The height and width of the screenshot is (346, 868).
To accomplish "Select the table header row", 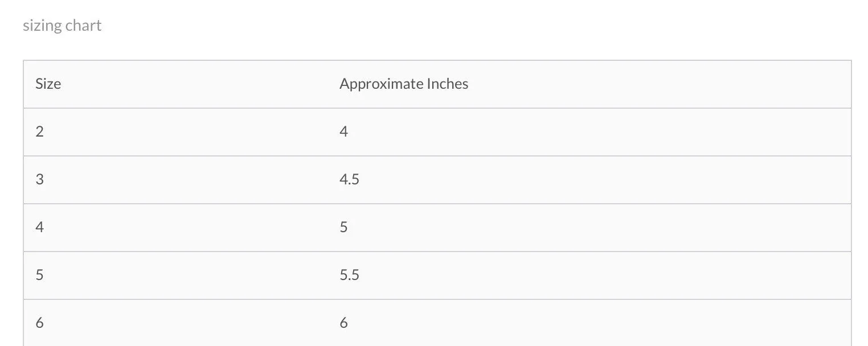I will pyautogui.click(x=437, y=84).
